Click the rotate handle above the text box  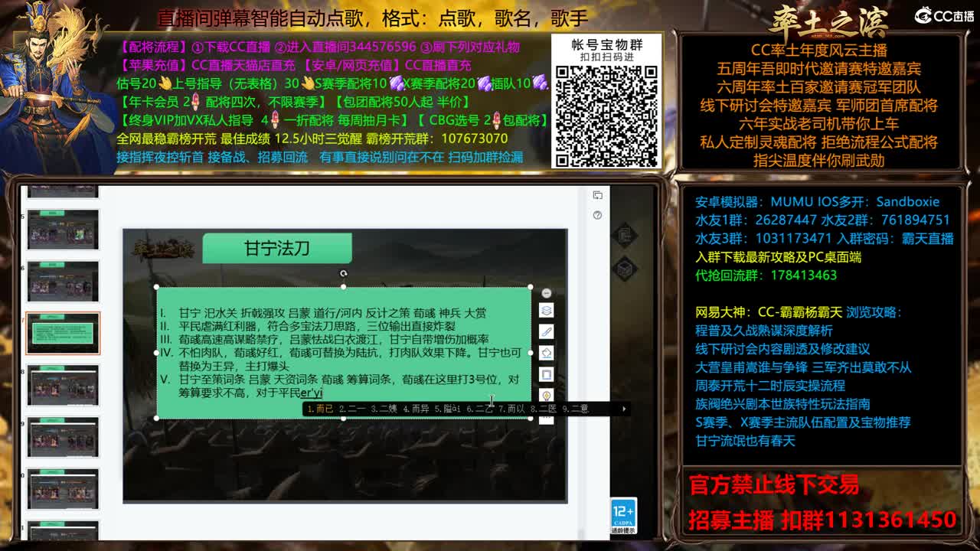pyautogui.click(x=343, y=273)
